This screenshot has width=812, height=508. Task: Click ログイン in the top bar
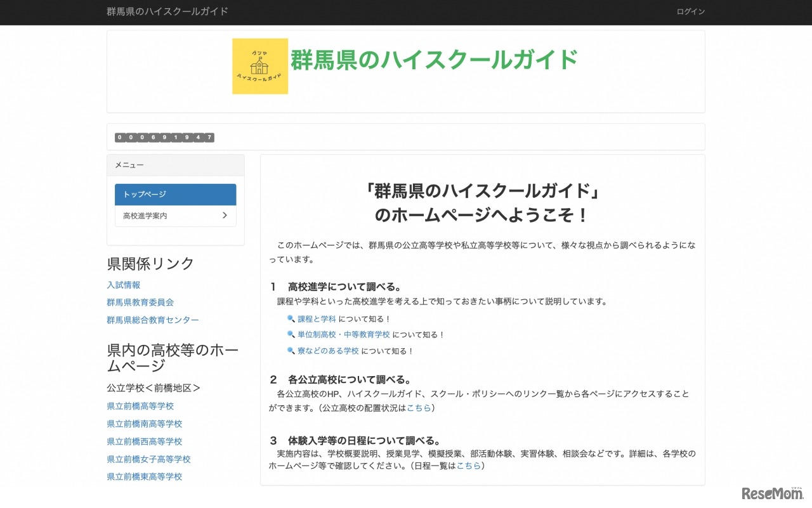tap(690, 11)
